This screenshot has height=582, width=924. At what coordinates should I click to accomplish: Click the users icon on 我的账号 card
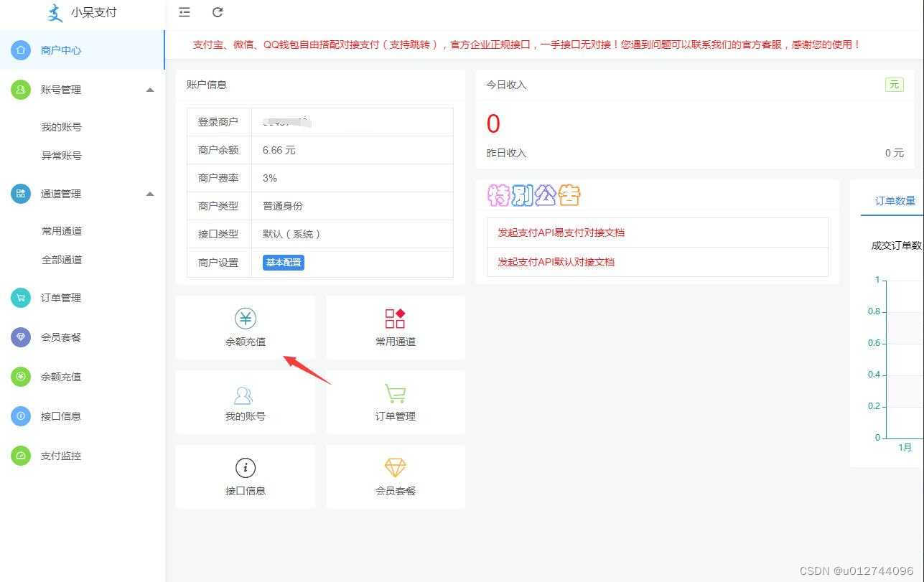[x=244, y=395]
